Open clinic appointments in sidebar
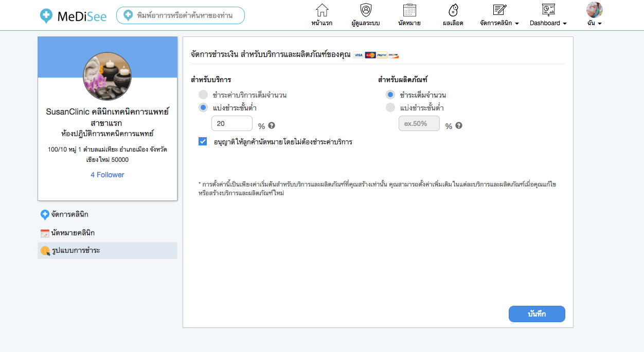644x352 pixels. tap(73, 233)
